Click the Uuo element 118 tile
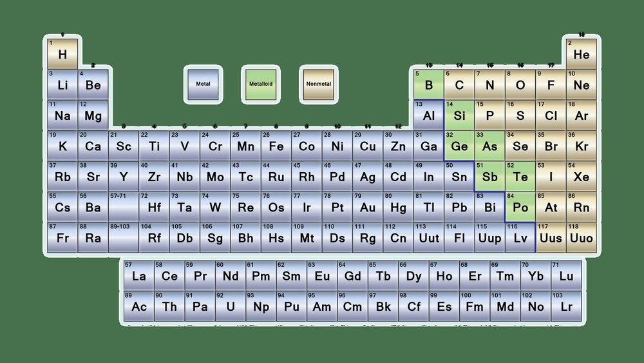The width and height of the screenshot is (644, 363). click(x=581, y=237)
